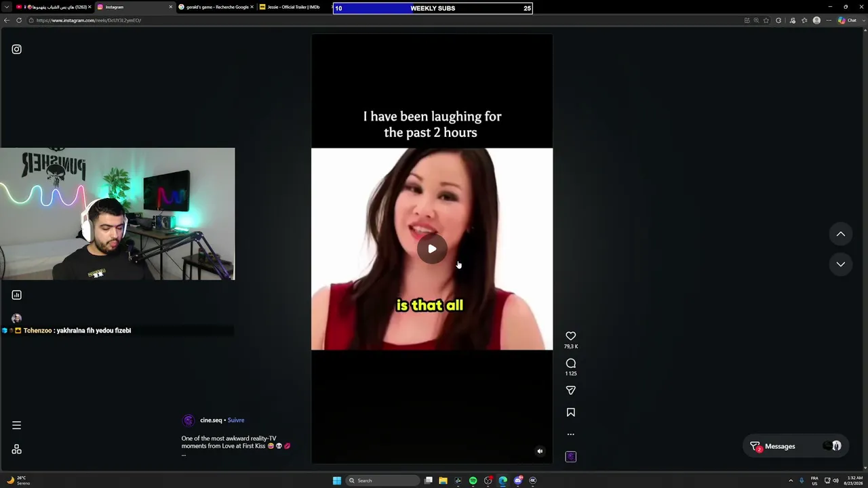Select the Instagram browser tab
Viewport: 868px width, 488px height.
click(x=134, y=7)
